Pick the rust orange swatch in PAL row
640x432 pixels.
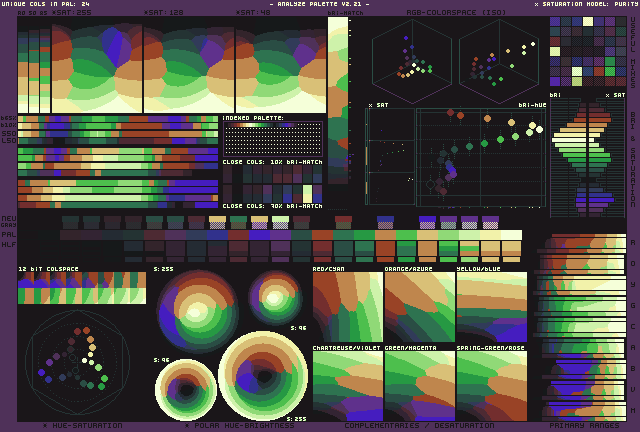click(x=322, y=235)
